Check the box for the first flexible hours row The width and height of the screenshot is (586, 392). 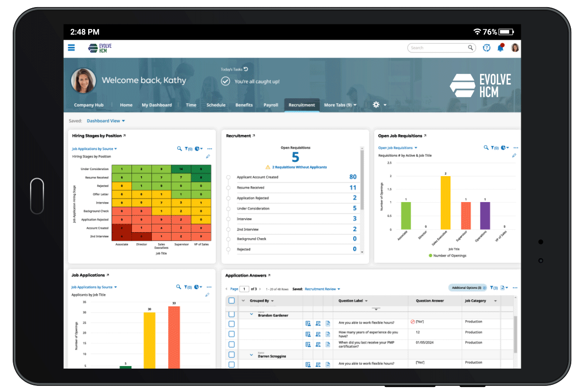click(x=231, y=324)
